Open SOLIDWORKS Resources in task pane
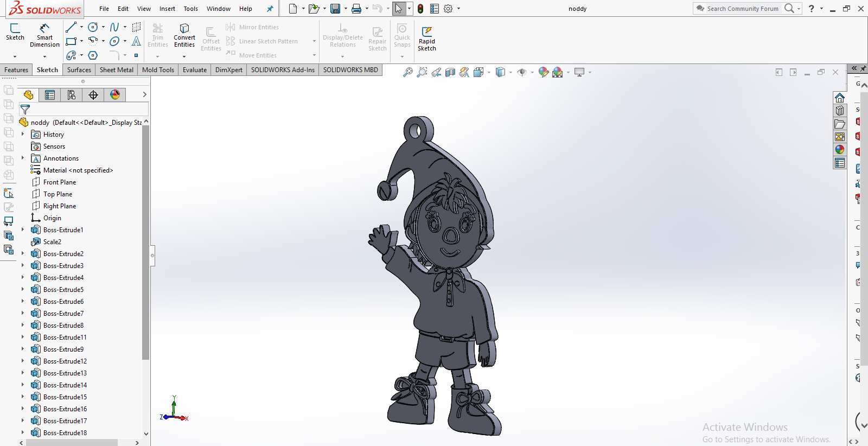This screenshot has height=446, width=868. pos(840,98)
